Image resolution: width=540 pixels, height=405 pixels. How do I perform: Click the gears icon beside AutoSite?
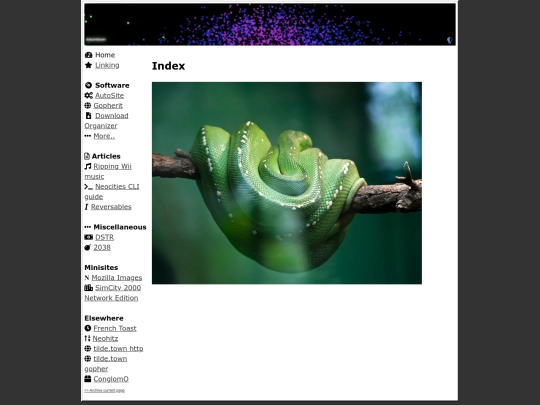click(89, 95)
